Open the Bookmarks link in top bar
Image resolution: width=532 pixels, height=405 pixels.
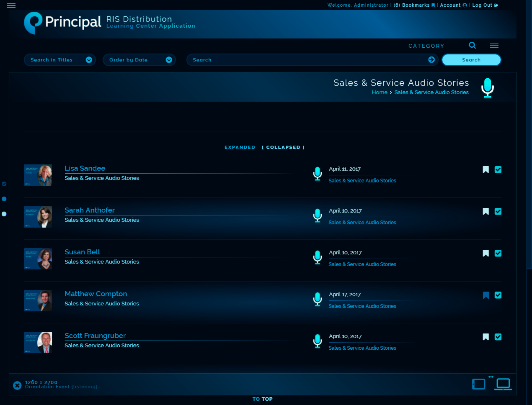(414, 5)
